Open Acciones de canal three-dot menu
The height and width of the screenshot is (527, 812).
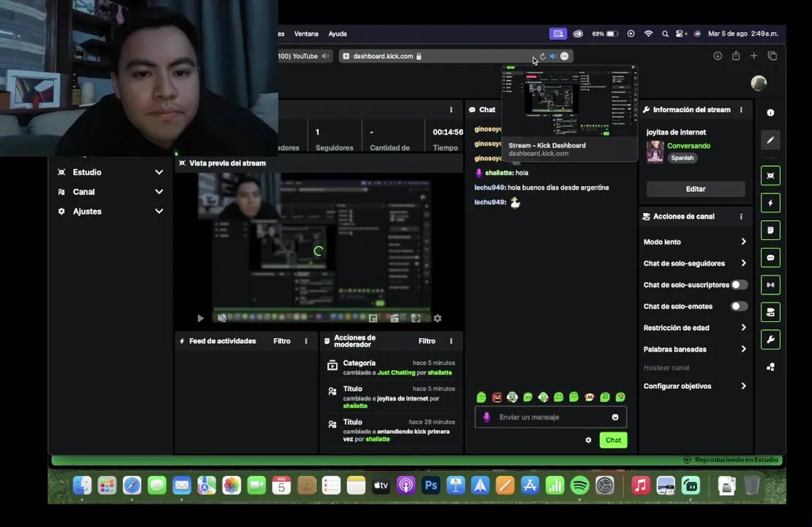coord(741,217)
